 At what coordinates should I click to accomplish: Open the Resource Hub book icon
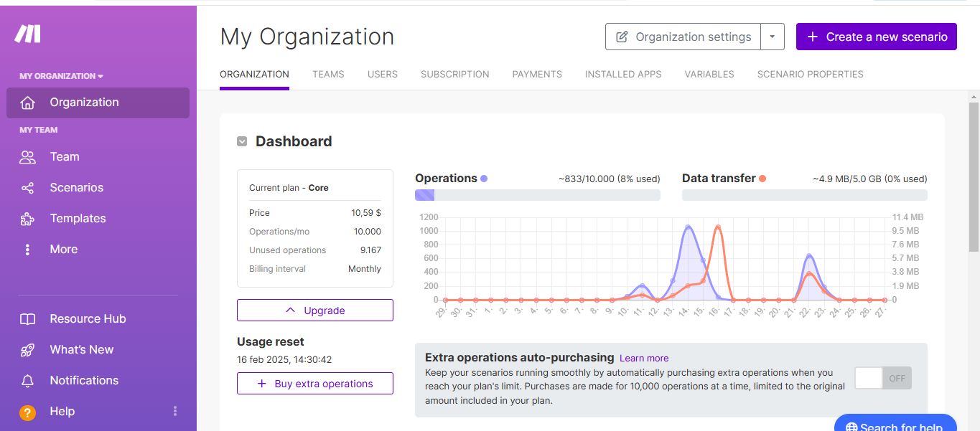27,318
